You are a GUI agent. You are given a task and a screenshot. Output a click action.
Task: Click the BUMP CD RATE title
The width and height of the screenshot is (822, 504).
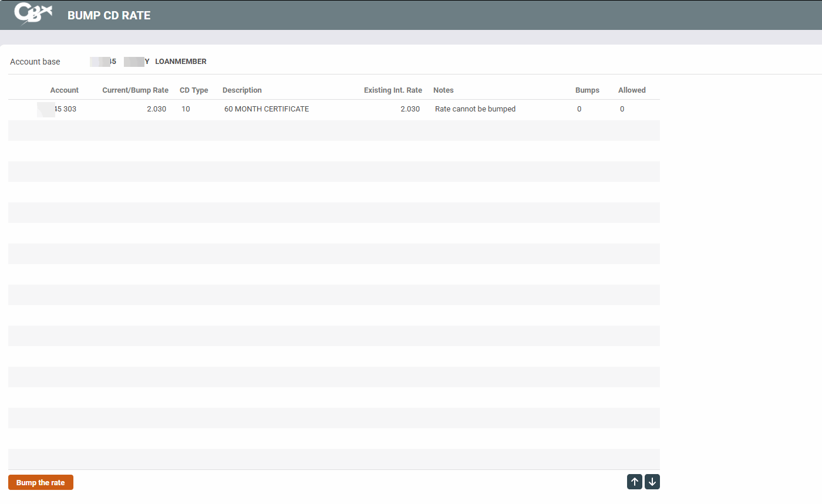109,15
